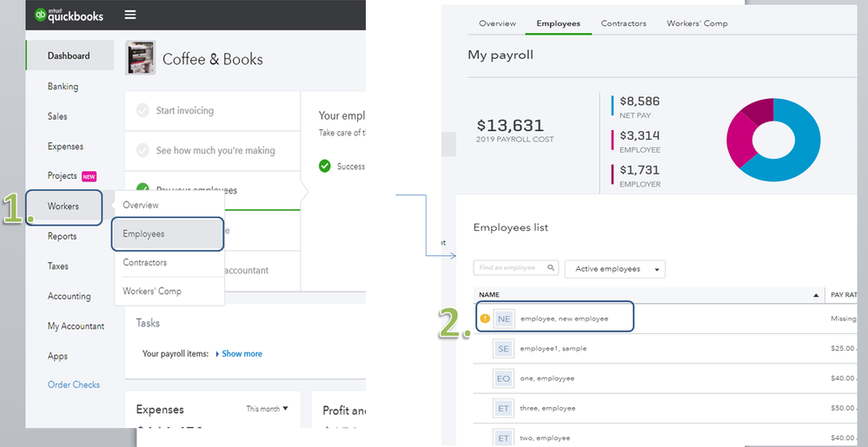Screen dimensions: 868x447
Task: Toggle the Start invoicing check circle
Action: pos(142,110)
